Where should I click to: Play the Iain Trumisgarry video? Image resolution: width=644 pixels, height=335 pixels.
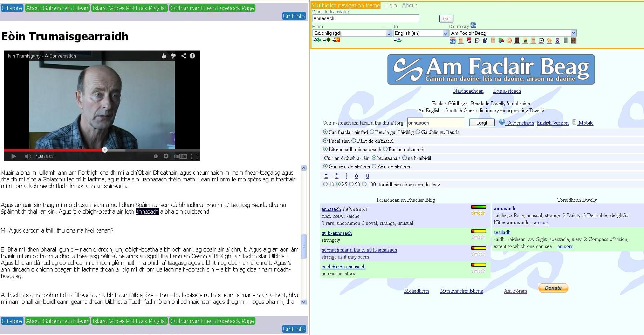pos(14,156)
